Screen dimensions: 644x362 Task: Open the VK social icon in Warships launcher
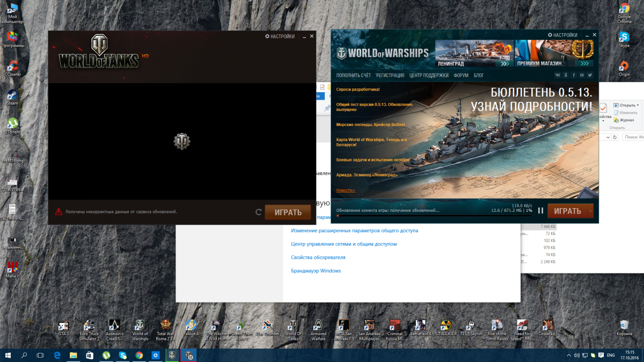click(559, 76)
